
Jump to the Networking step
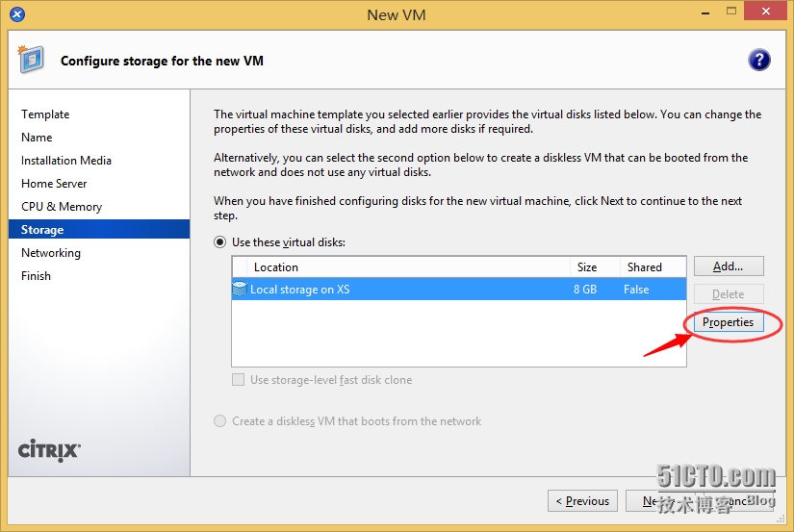click(x=51, y=253)
